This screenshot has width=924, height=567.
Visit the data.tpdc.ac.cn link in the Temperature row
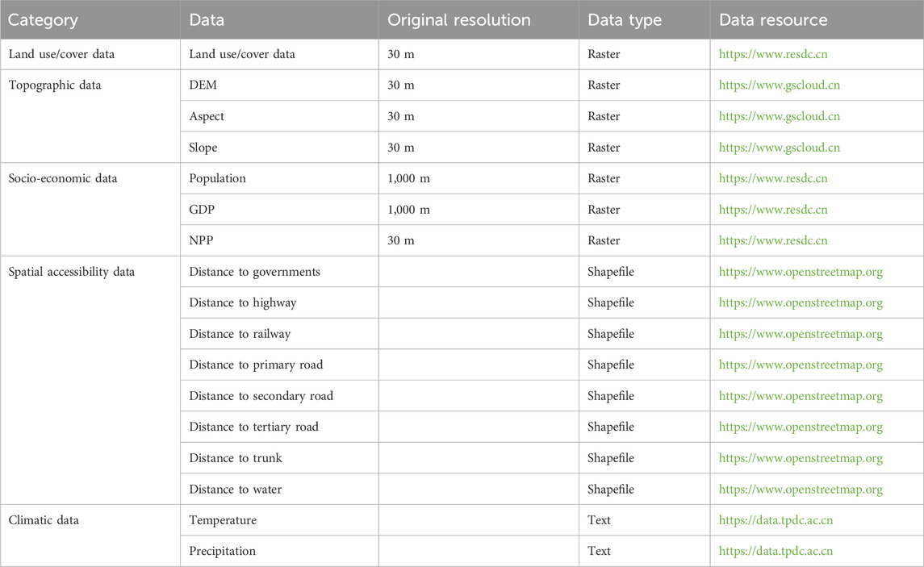tap(776, 520)
